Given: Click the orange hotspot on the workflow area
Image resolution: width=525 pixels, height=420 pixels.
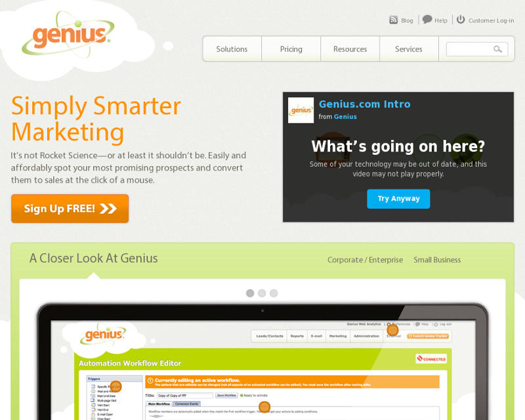Looking at the screenshot, I should click(x=264, y=407).
